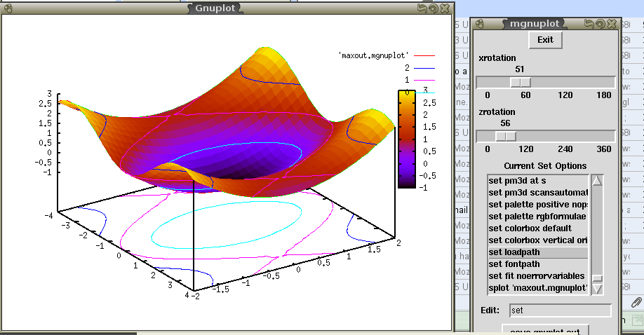Close the Gnuplot window
644x335 pixels.
[445, 8]
